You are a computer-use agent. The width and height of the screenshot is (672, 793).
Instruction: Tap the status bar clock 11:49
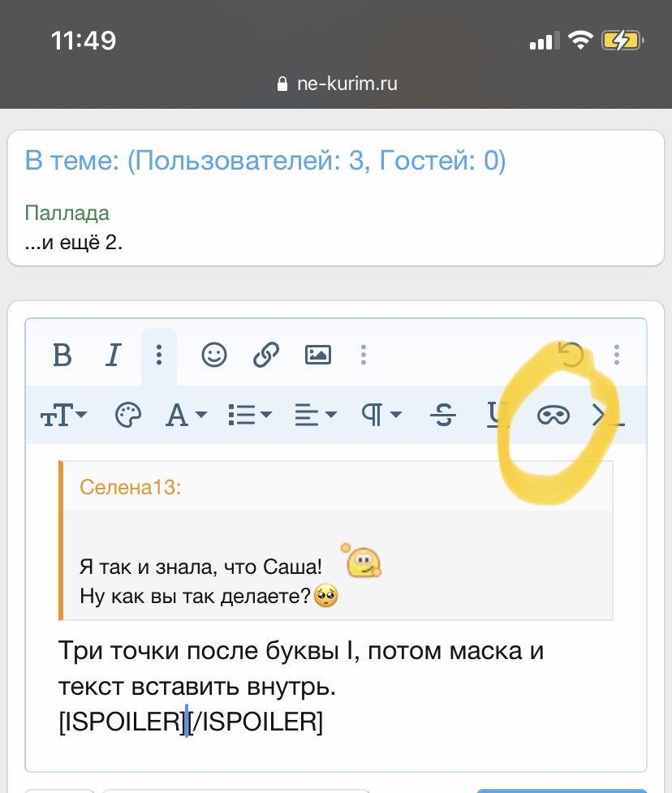pos(84,41)
